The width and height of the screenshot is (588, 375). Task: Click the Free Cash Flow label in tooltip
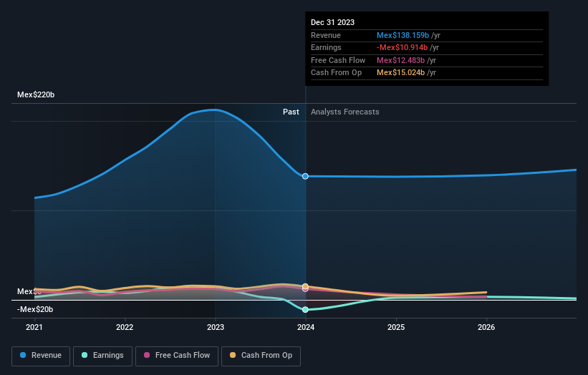338,60
